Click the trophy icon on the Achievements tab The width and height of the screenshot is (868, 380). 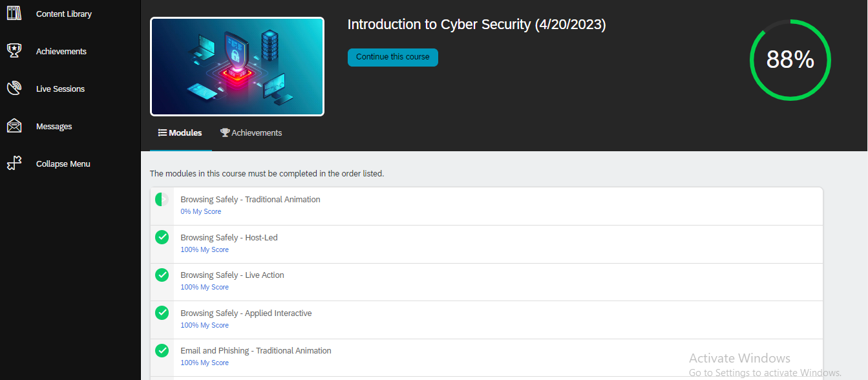pyautogui.click(x=225, y=132)
